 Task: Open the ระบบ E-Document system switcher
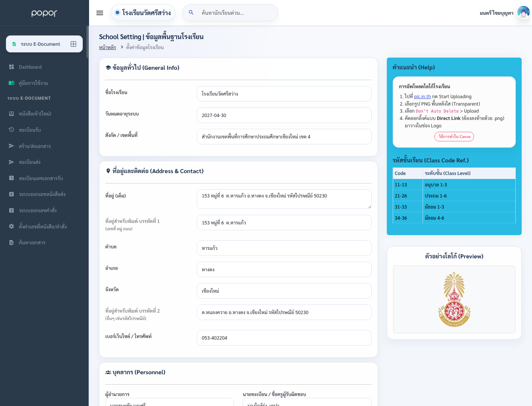[x=44, y=44]
